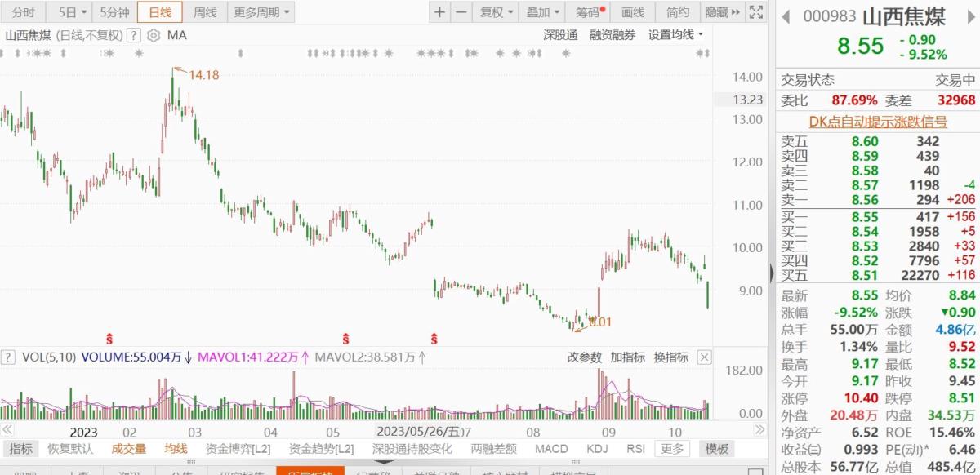980x475 pixels.
Task: Collapse the quote side panel arrow
Action: [x=772, y=273]
